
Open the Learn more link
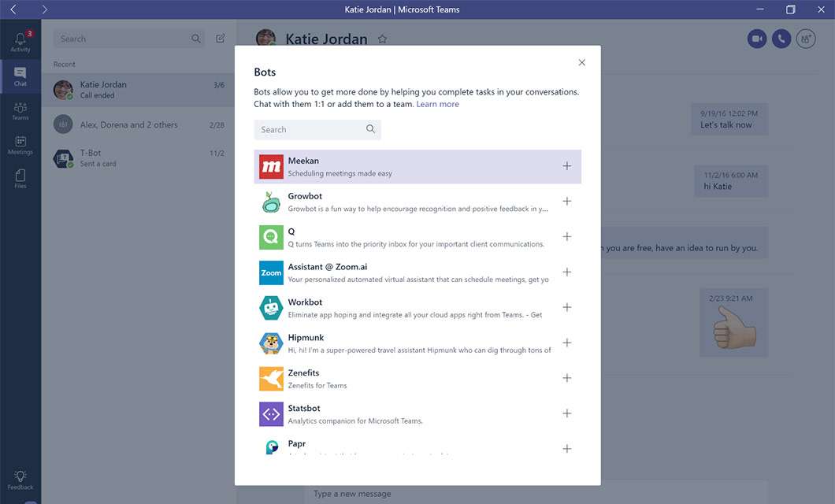click(x=438, y=103)
